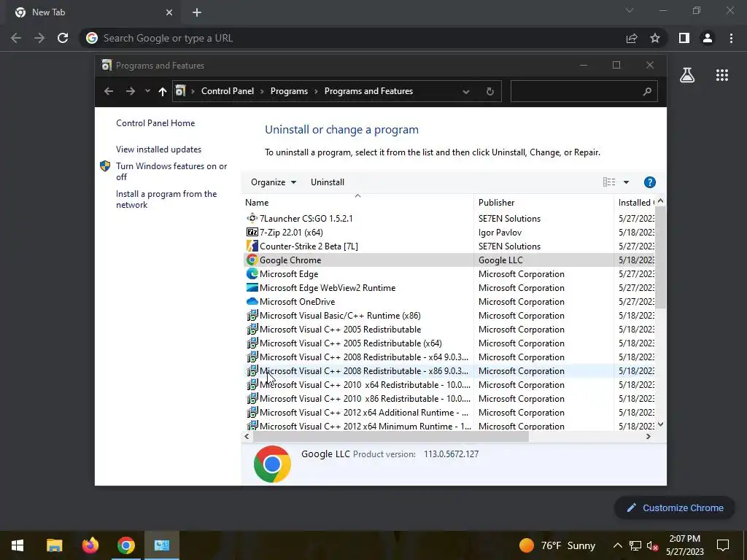This screenshot has width=747, height=560.
Task: Click Chrome's share this page icon
Action: [632, 38]
